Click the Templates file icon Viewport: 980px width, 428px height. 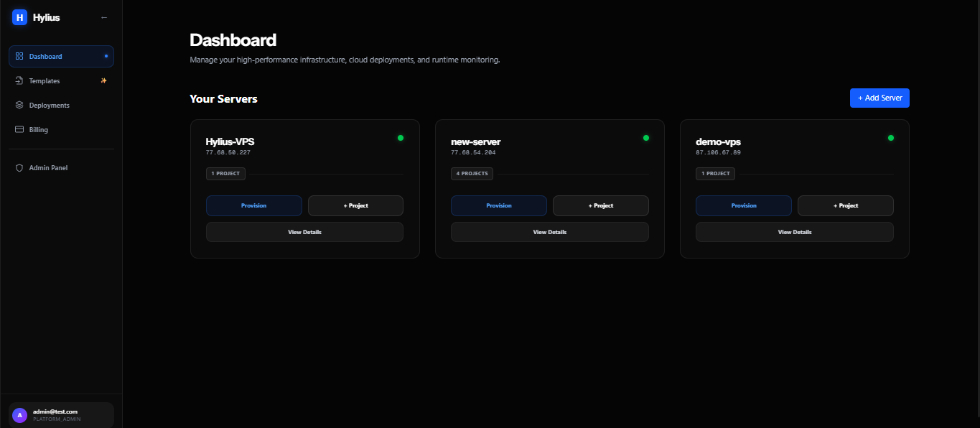pos(19,80)
